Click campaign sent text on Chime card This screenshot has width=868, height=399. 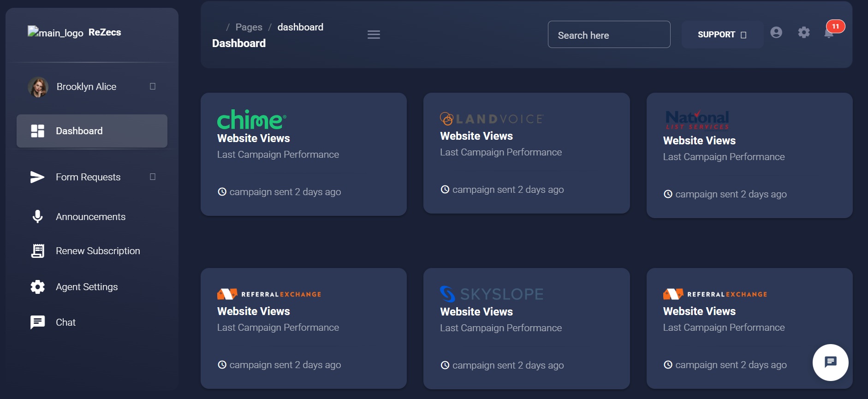pyautogui.click(x=285, y=192)
